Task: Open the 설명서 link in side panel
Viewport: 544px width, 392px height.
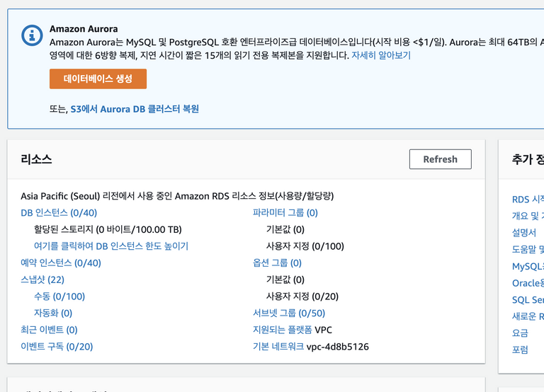Action: tap(524, 233)
